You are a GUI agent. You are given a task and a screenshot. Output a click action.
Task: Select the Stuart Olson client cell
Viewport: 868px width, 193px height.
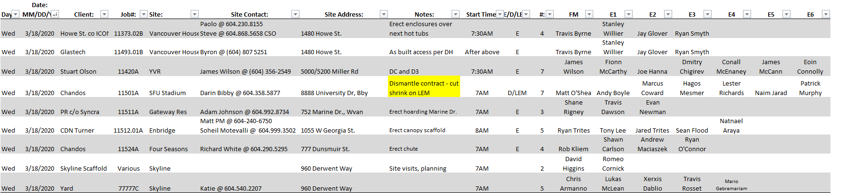[x=78, y=72]
